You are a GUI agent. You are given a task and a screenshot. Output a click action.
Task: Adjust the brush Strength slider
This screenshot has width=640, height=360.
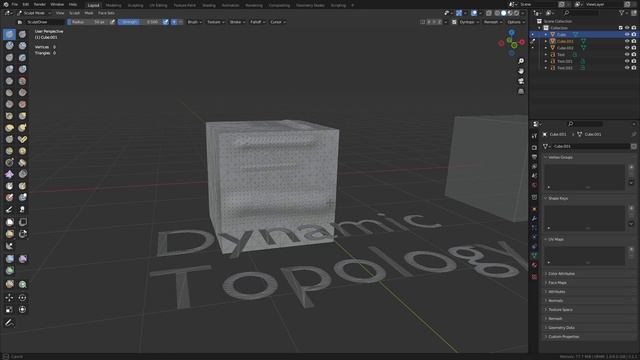coord(139,22)
